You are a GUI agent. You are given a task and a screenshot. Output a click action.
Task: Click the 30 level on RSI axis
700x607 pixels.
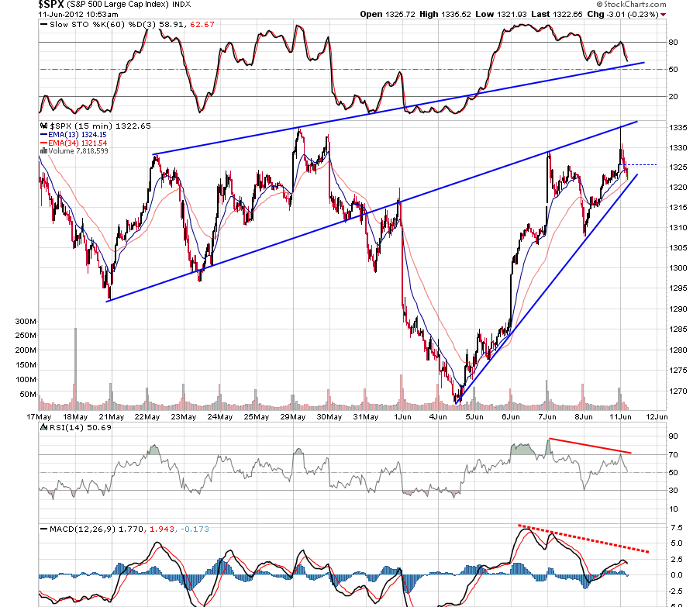673,490
